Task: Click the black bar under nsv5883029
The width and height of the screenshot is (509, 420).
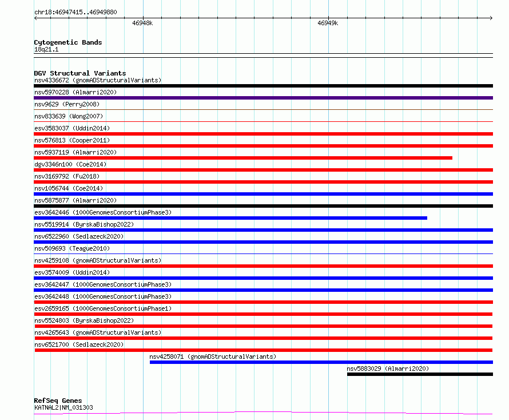Action: click(x=420, y=374)
